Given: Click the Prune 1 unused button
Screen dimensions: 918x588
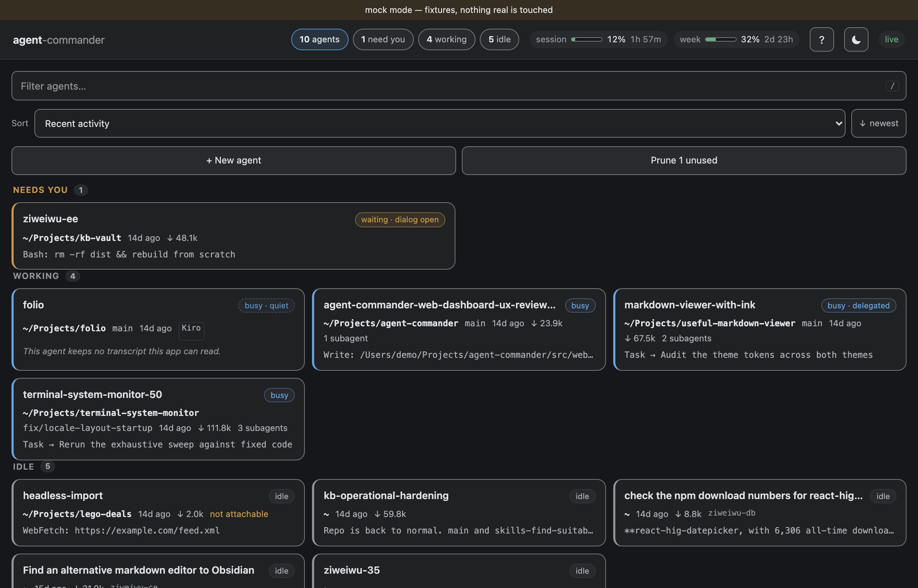Looking at the screenshot, I should click(x=683, y=160).
